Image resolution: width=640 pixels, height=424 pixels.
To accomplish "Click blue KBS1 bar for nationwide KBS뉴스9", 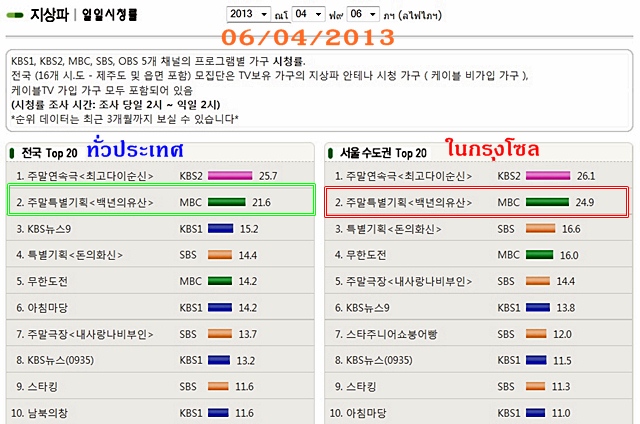I will [x=220, y=229].
